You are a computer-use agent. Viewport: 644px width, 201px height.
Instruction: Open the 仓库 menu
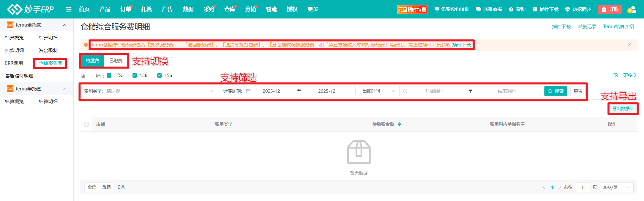pos(230,9)
